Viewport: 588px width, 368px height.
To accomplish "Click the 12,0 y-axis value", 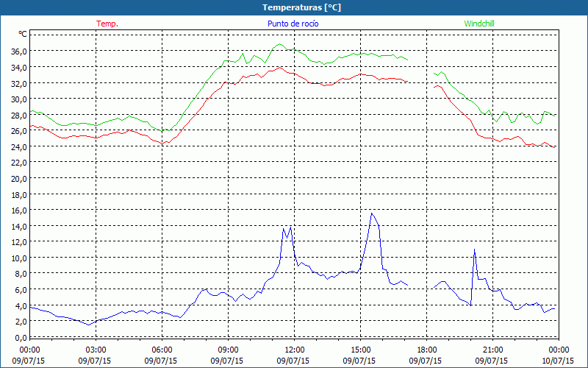I will (18, 243).
